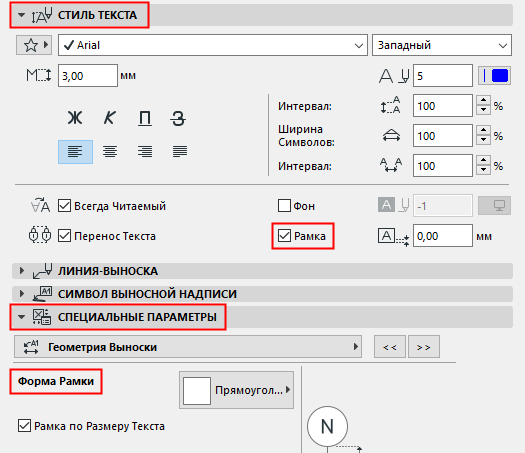Click the Форма Рамки label
This screenshot has width=525, height=453.
[x=56, y=381]
